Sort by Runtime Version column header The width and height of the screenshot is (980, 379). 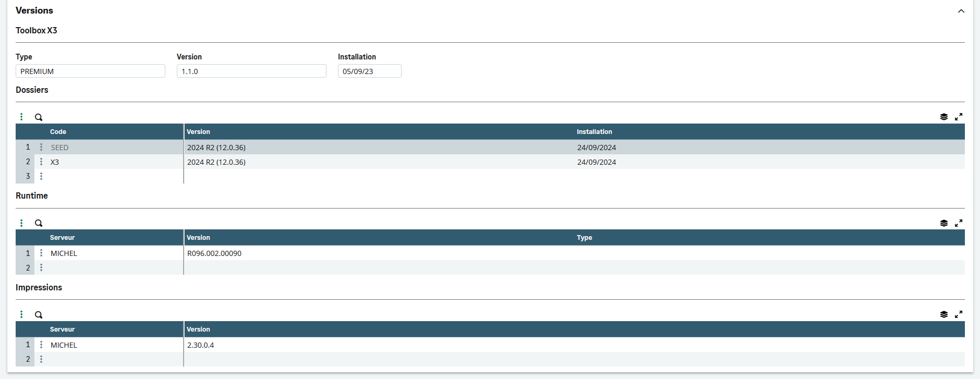(198, 238)
